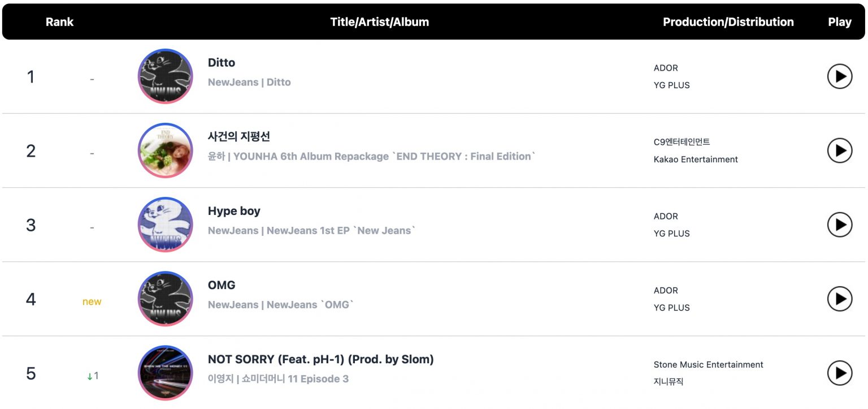Open the song title Ditto
Image resolution: width=868 pixels, height=409 pixels.
(222, 62)
